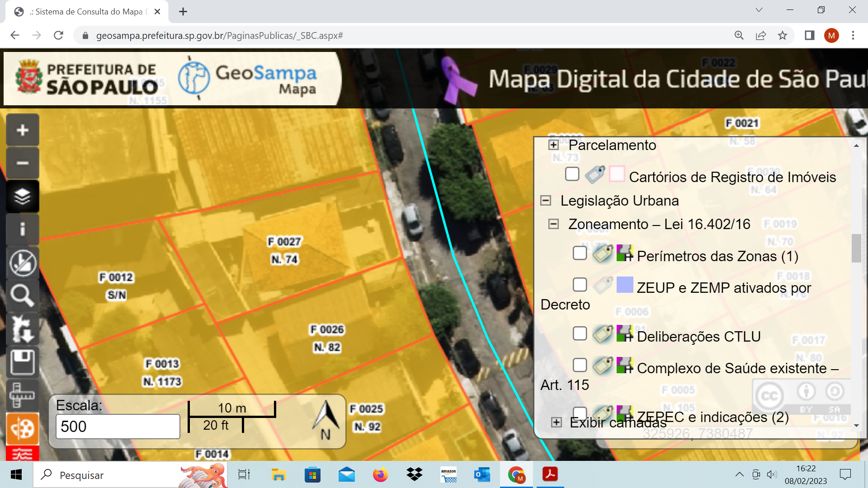The width and height of the screenshot is (868, 488).
Task: Enable Complexo de Saúde existente layer
Action: pyautogui.click(x=580, y=365)
